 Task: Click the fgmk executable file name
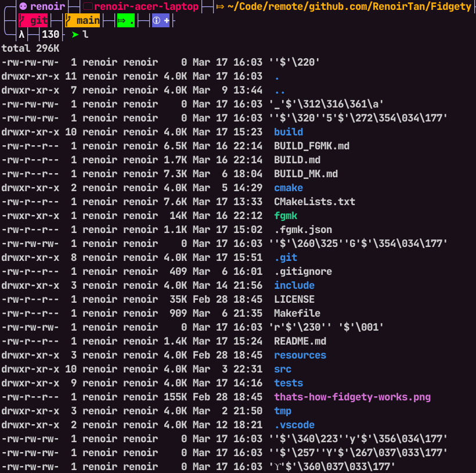tap(286, 216)
